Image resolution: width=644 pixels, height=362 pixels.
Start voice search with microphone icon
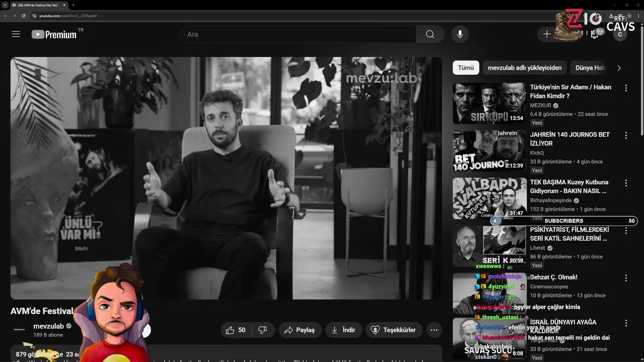[460, 34]
